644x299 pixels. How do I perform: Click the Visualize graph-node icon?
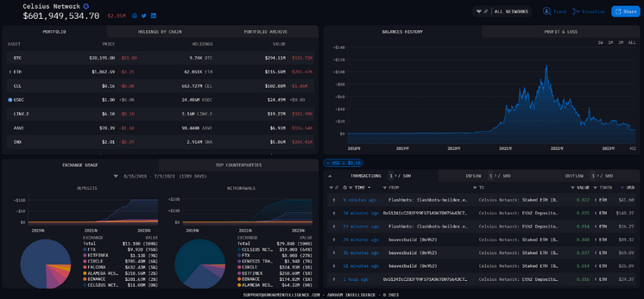click(x=576, y=11)
